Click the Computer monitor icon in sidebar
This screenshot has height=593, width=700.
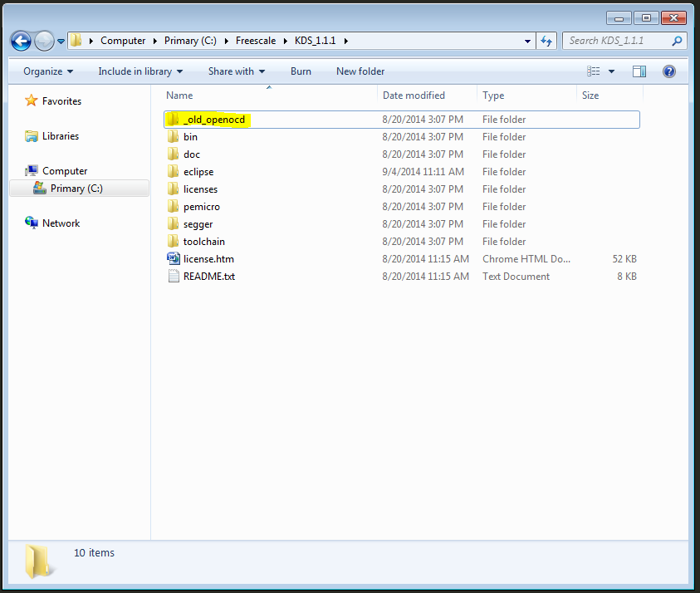[32, 170]
